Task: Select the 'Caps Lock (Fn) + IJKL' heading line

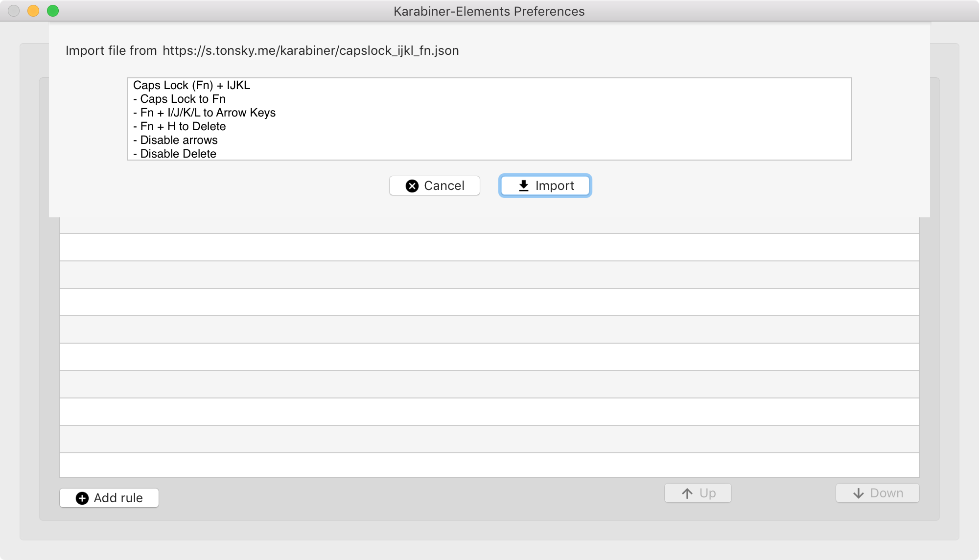Action: [x=191, y=85]
